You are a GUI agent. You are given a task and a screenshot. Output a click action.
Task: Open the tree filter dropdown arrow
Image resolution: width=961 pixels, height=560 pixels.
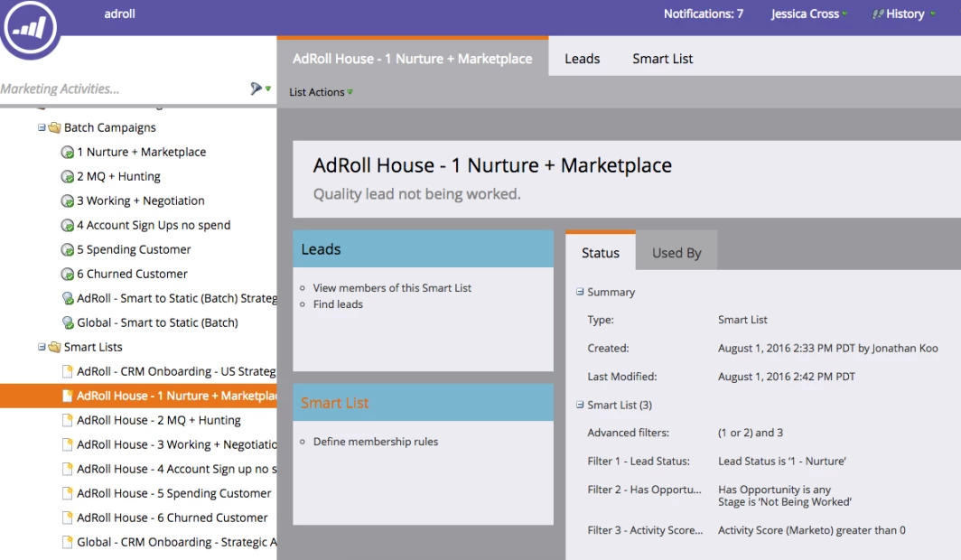[x=268, y=89]
